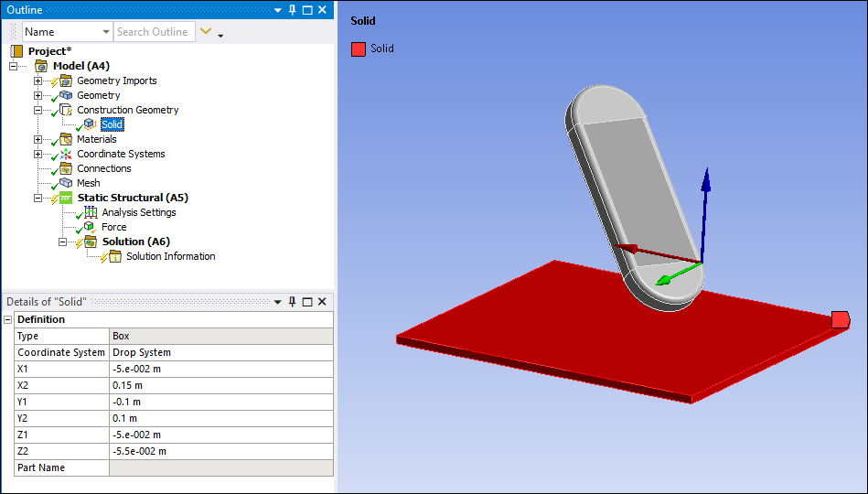The height and width of the screenshot is (494, 868).
Task: Close the Outline panel
Action: 322,10
